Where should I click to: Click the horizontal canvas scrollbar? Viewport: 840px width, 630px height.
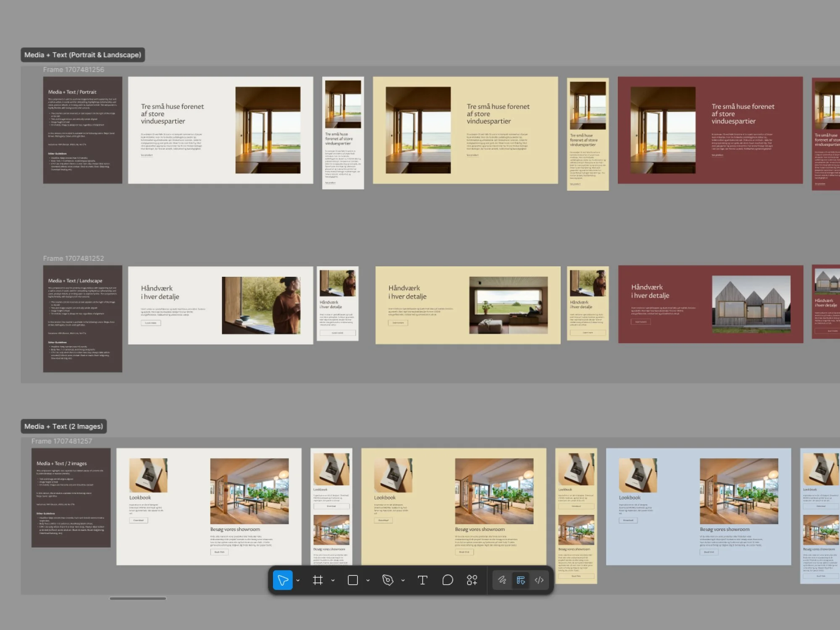pyautogui.click(x=138, y=598)
